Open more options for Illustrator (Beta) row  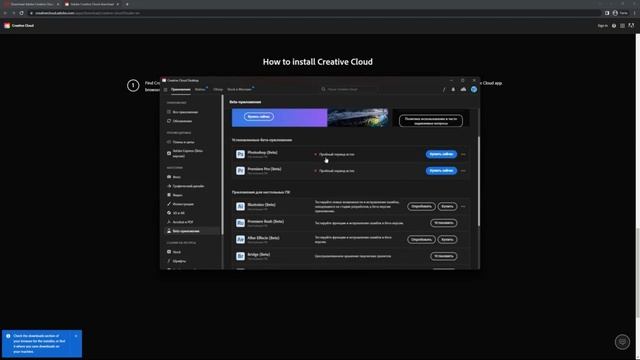(463, 207)
